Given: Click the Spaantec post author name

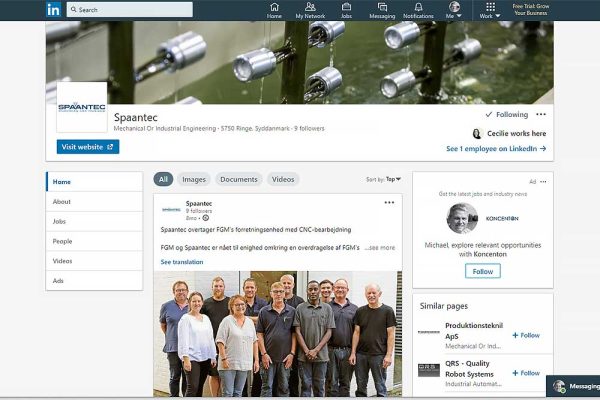Looking at the screenshot, I should 199,203.
